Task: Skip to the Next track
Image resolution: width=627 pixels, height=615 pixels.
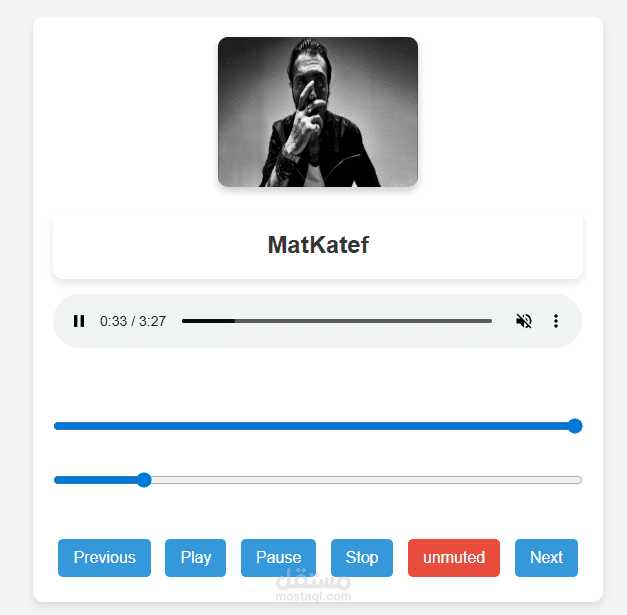Action: coord(546,558)
